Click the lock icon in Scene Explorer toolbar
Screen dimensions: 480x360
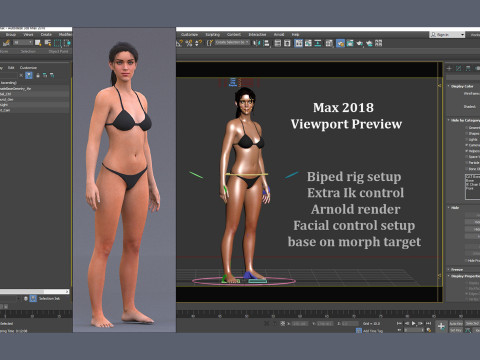pos(38,75)
